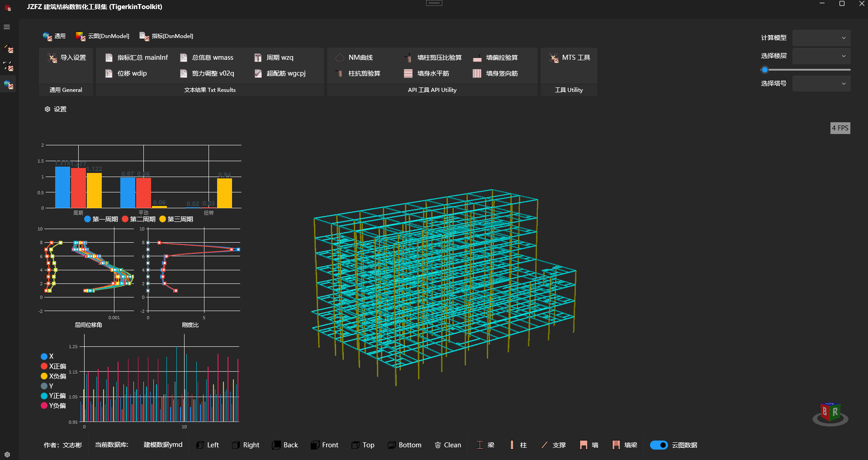The width and height of the screenshot is (868, 460).
Task: Expand the 选择塔号 tower dropdown
Action: coord(821,84)
